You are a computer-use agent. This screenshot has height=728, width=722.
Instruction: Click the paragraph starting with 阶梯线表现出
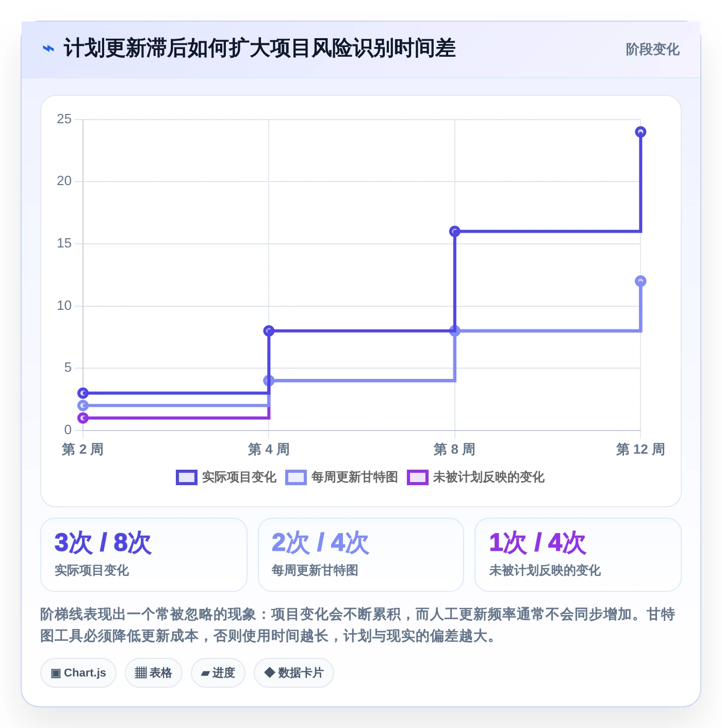point(358,625)
